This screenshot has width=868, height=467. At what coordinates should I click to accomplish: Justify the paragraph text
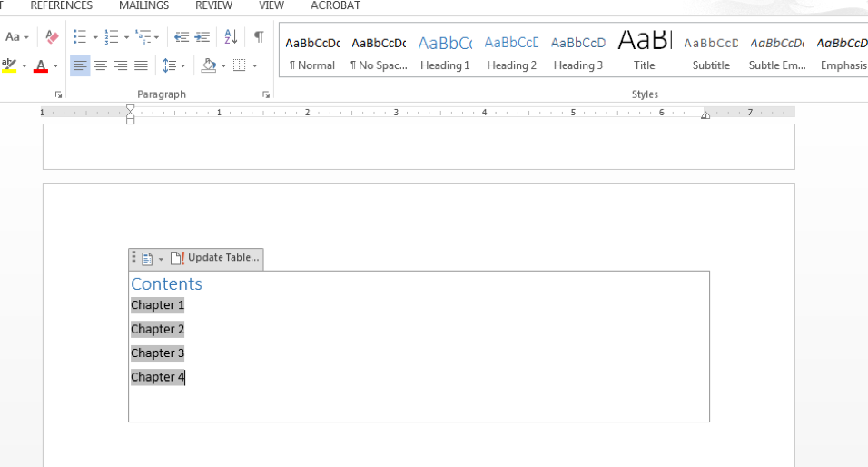141,65
